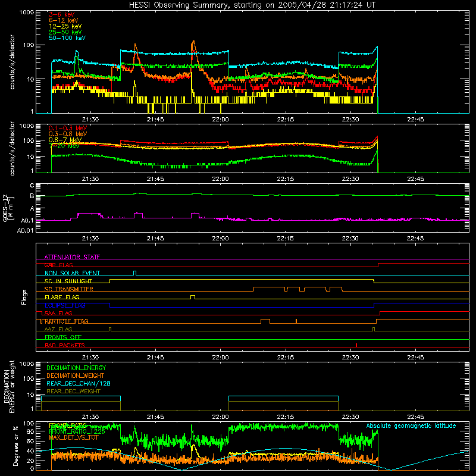Select the FRONTS_OFF flag label

(x=63, y=337)
